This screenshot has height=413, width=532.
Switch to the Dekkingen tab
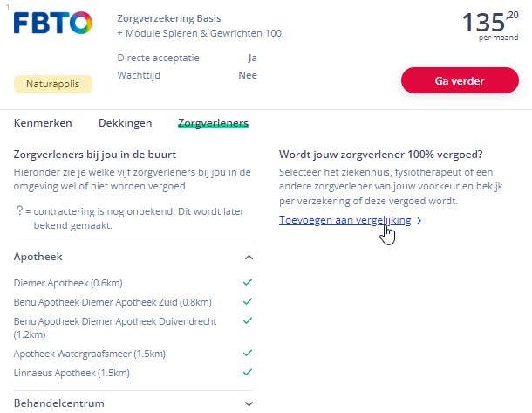click(x=125, y=123)
